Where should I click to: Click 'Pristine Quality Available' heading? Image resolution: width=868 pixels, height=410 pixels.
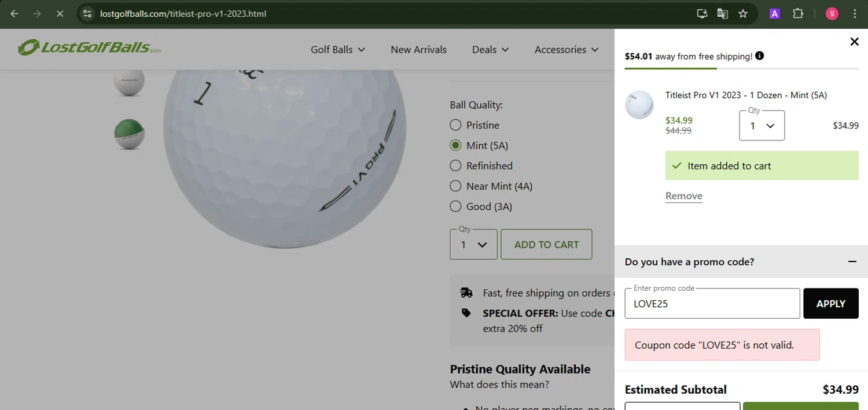point(520,369)
